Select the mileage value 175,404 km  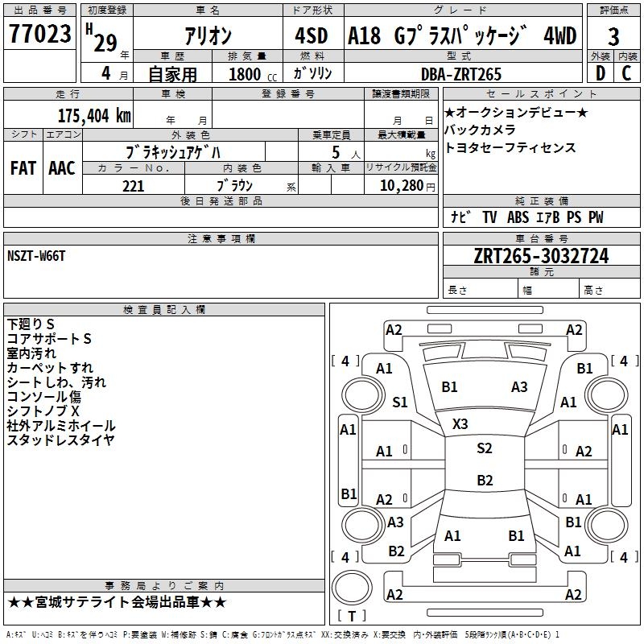tap(93, 115)
